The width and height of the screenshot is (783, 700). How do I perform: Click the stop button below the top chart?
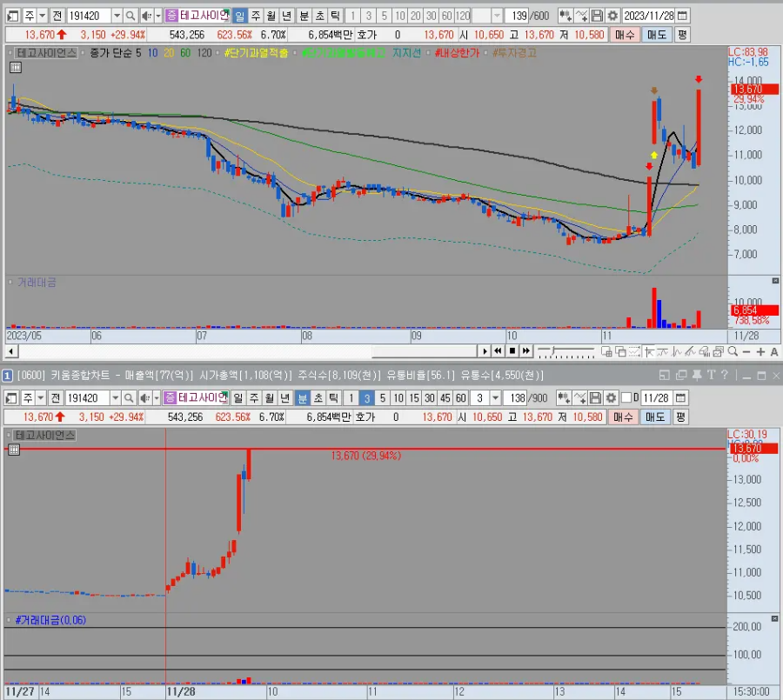coord(512,351)
